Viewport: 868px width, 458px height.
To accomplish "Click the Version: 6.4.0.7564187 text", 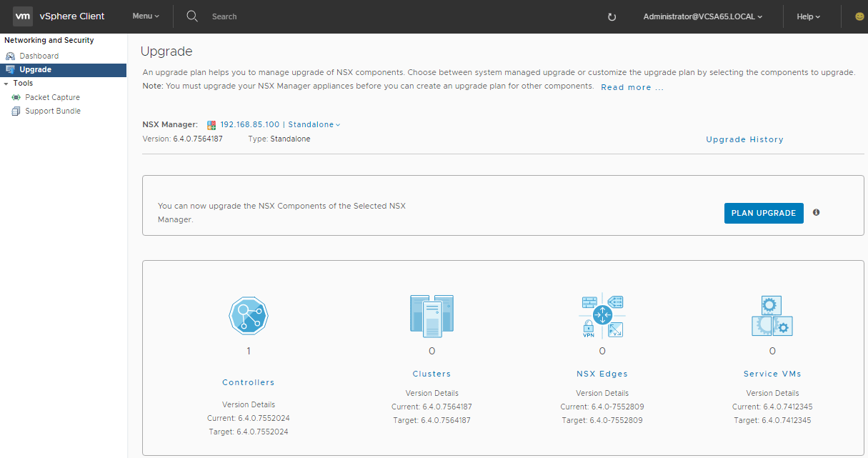I will click(x=182, y=139).
